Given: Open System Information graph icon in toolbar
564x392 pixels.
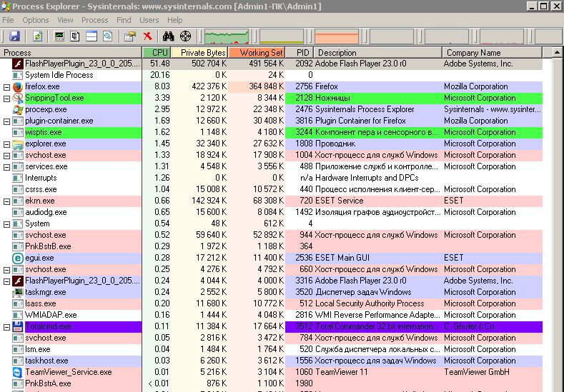Looking at the screenshot, I should 59,36.
